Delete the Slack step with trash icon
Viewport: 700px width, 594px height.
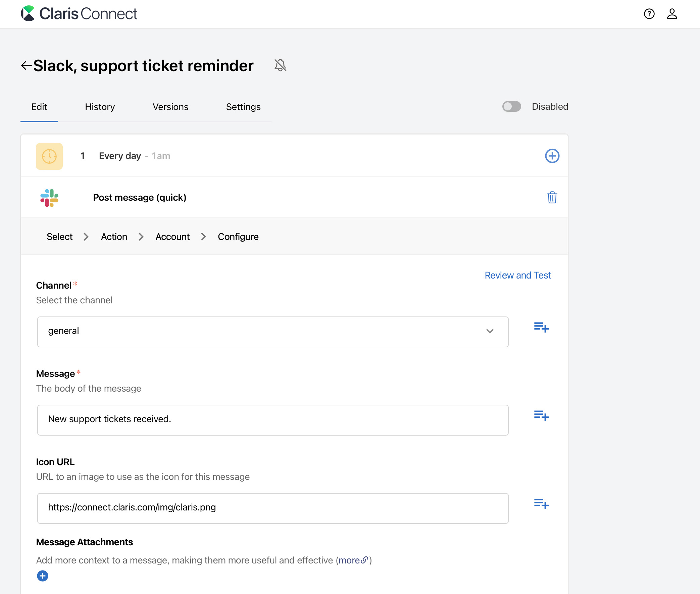click(552, 197)
